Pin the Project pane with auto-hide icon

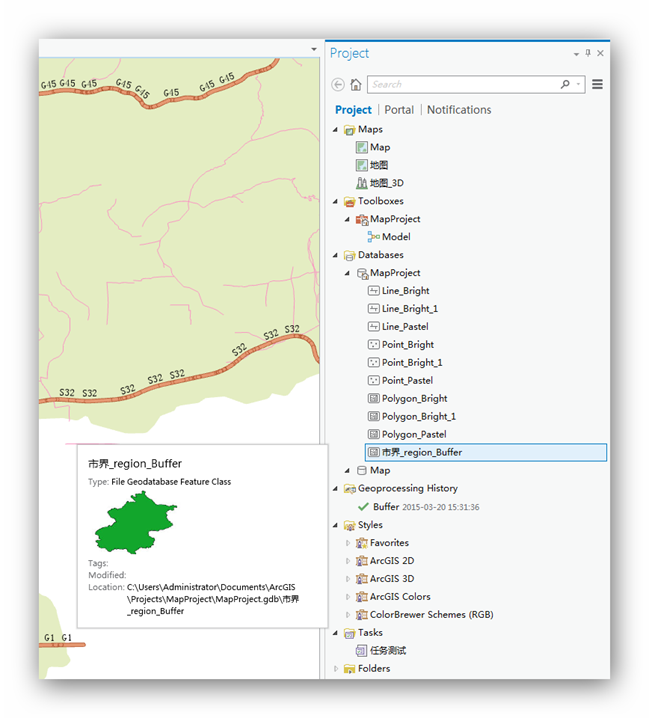[x=588, y=54]
